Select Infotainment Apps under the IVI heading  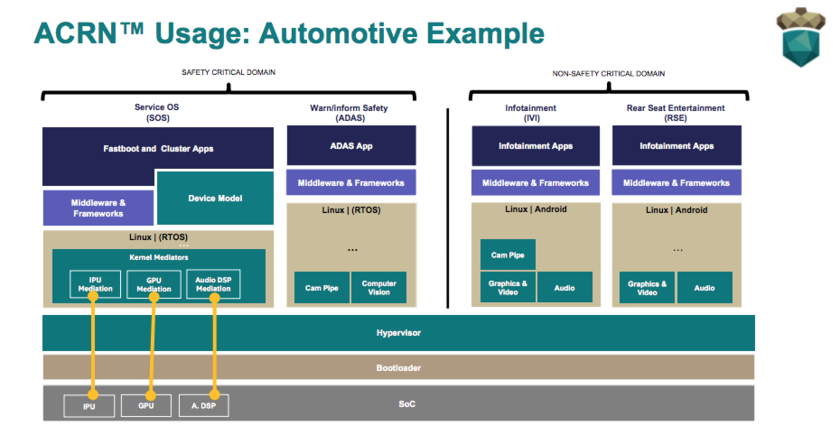(536, 146)
